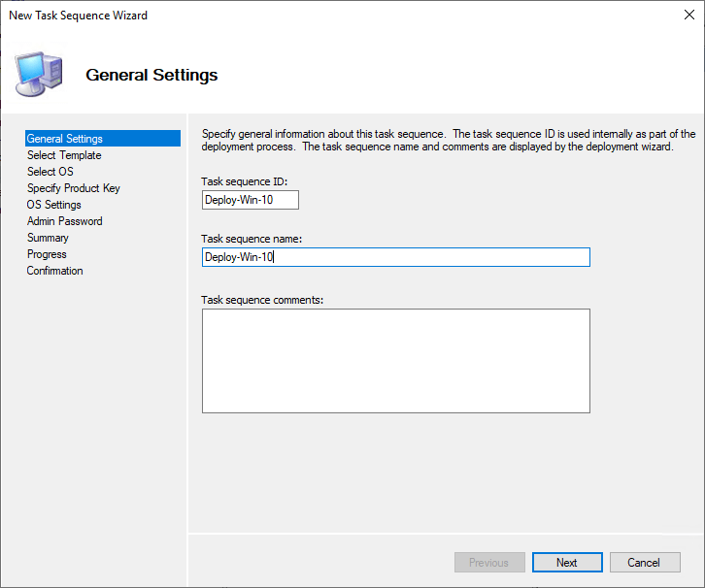Focus the Task sequence ID field

click(x=250, y=200)
